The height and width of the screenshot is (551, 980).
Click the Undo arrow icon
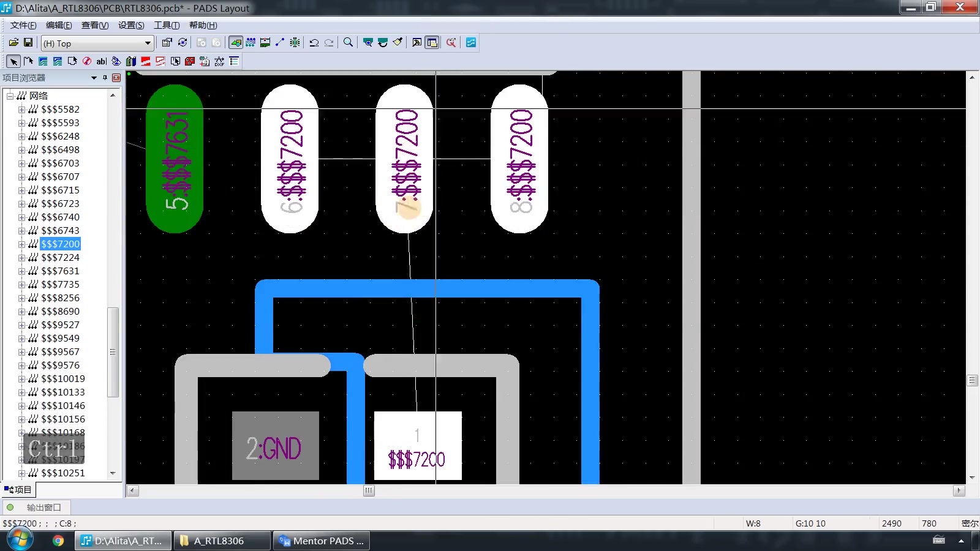pyautogui.click(x=314, y=42)
